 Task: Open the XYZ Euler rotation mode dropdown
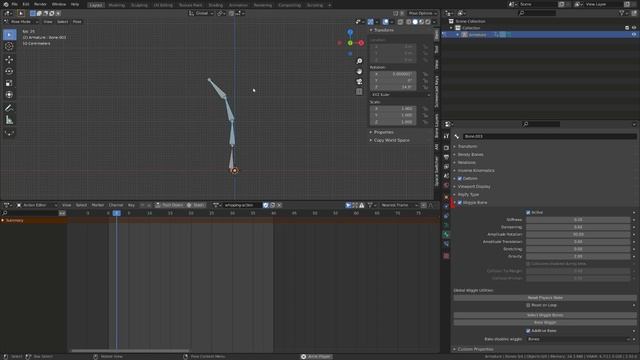point(400,95)
